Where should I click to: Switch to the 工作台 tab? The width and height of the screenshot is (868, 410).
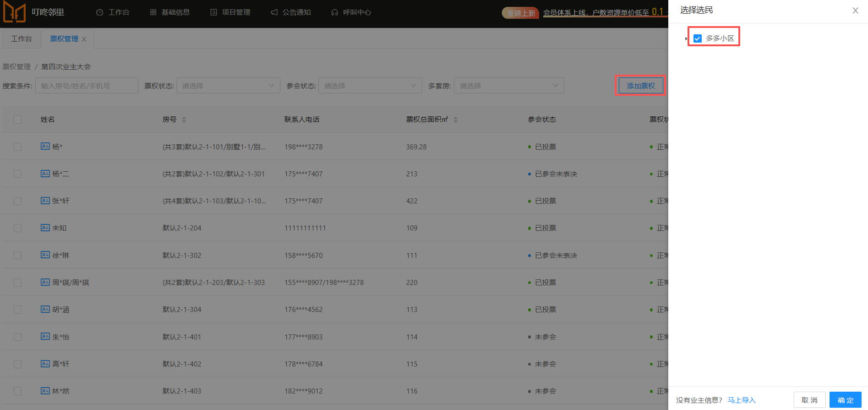tap(22, 39)
